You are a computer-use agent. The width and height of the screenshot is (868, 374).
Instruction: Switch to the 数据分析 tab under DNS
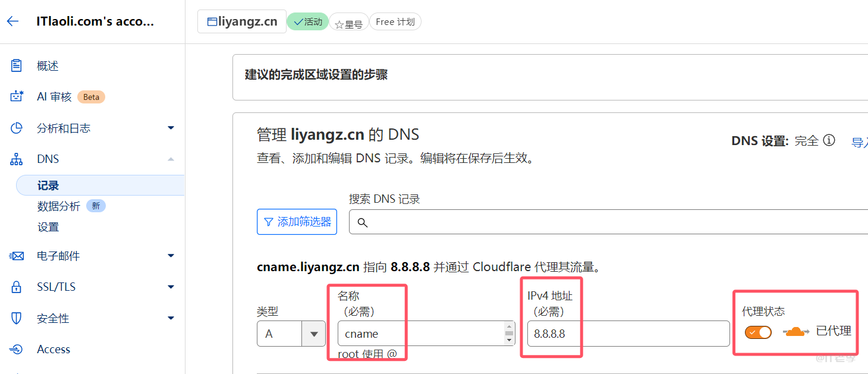[x=59, y=206]
